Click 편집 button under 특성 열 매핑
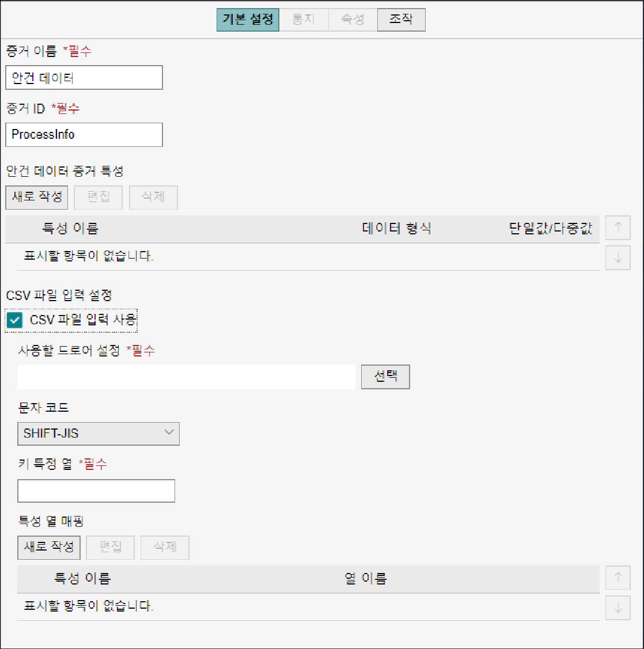 click(x=110, y=547)
